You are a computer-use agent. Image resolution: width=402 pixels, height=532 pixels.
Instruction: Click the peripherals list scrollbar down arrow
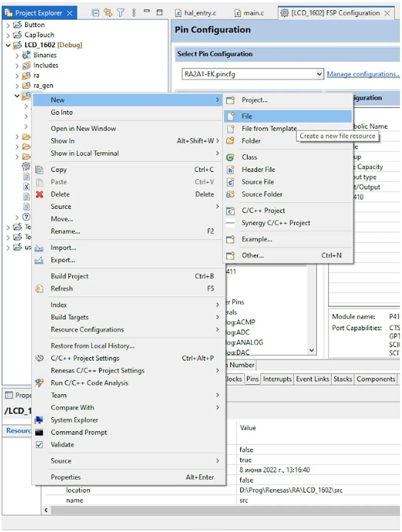[x=311, y=351]
